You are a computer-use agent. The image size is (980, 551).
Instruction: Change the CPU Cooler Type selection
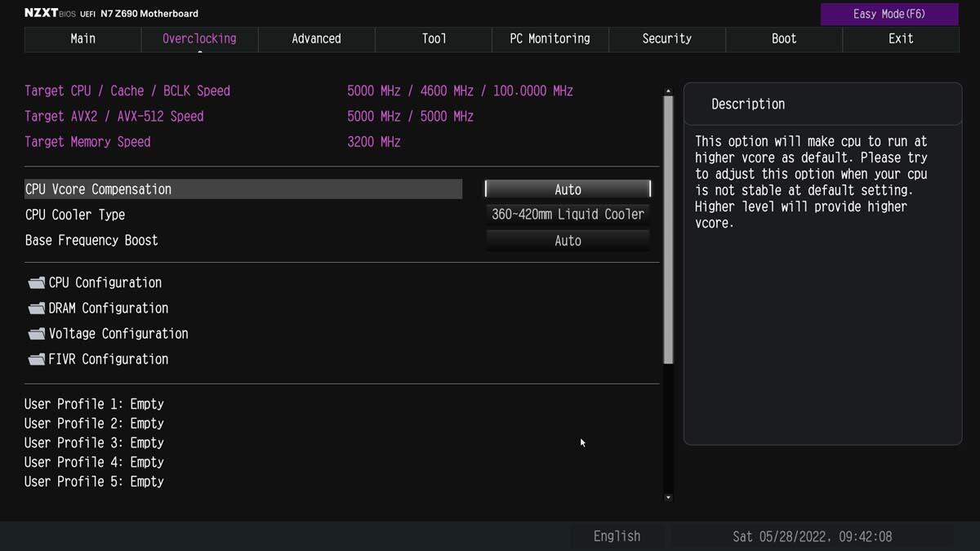point(568,215)
